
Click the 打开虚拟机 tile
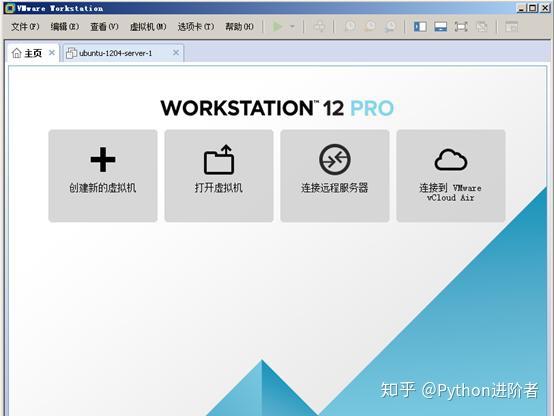click(x=219, y=176)
